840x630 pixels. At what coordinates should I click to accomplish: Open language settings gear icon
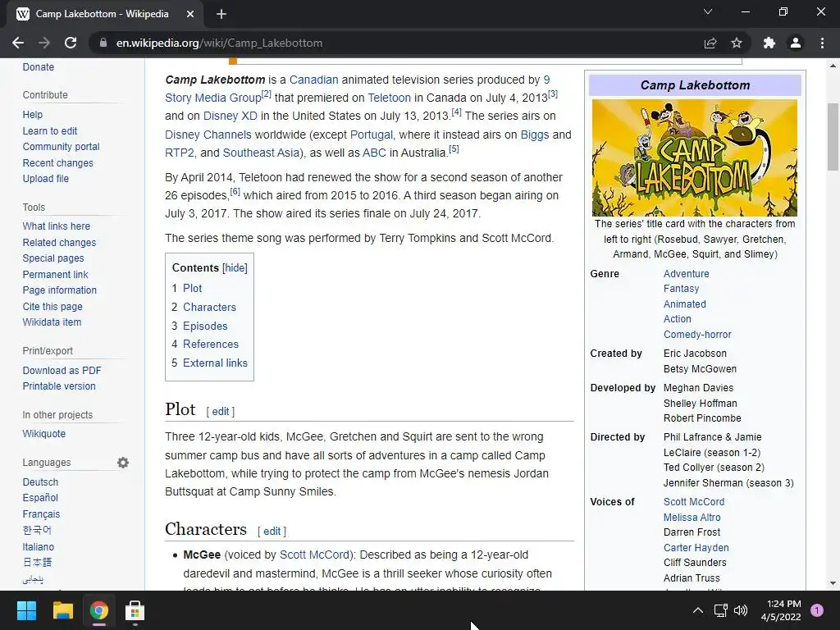(x=123, y=463)
